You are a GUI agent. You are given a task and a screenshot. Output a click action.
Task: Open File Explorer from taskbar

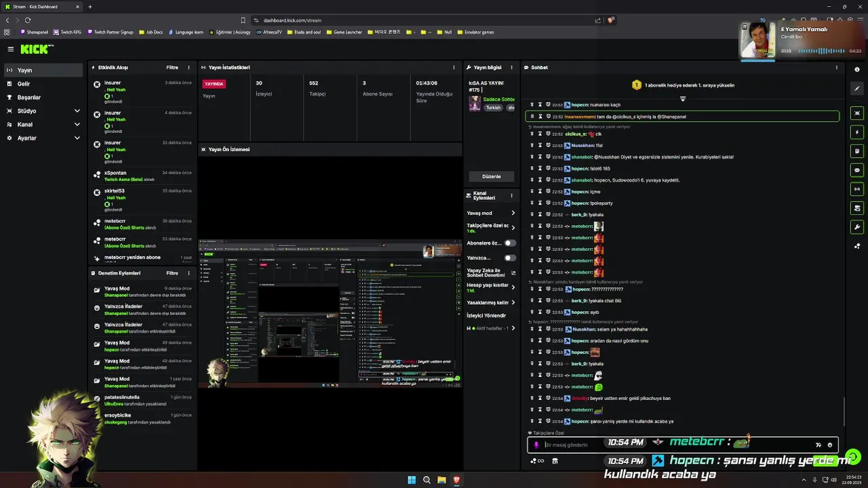click(441, 480)
